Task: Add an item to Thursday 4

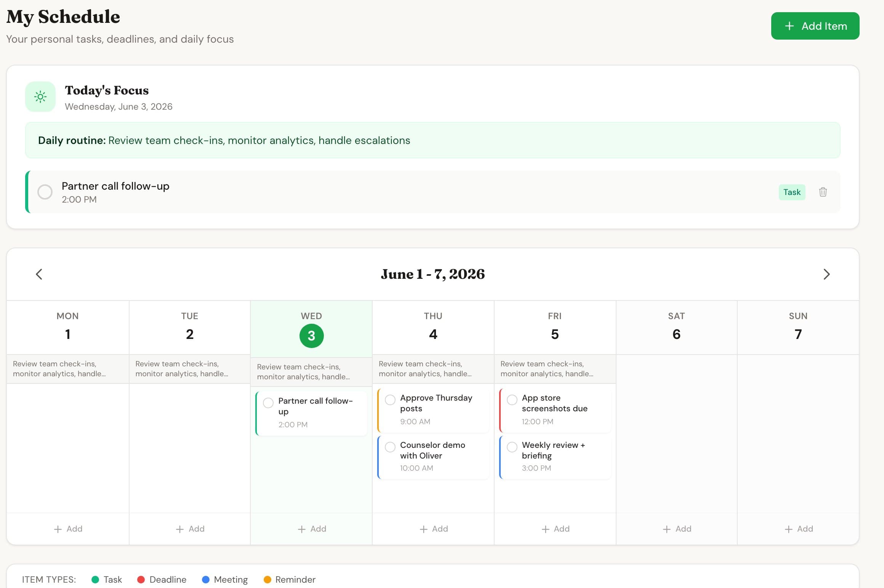Action: (x=434, y=529)
